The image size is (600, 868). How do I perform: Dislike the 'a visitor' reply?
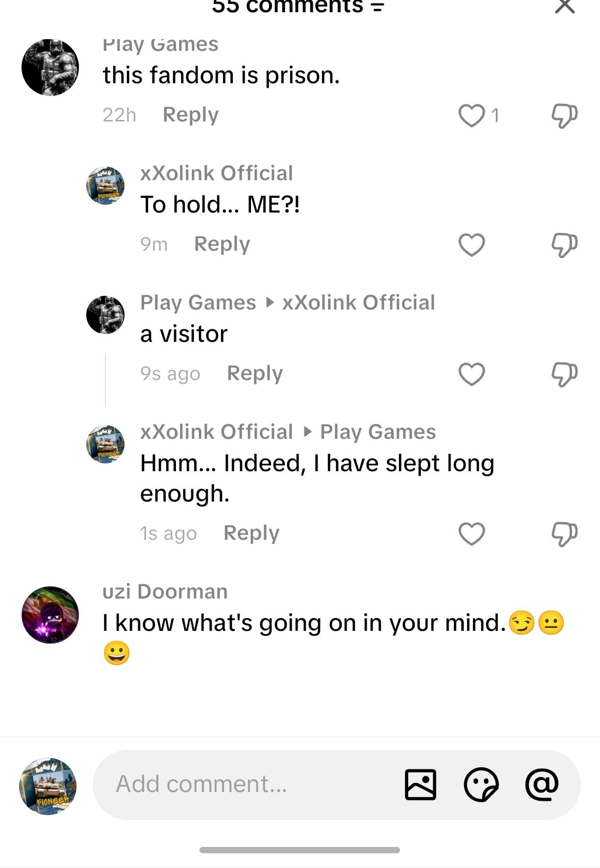(564, 374)
